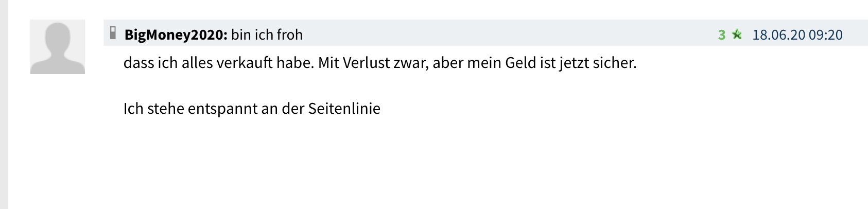Click the green star rating icon

[x=737, y=34]
